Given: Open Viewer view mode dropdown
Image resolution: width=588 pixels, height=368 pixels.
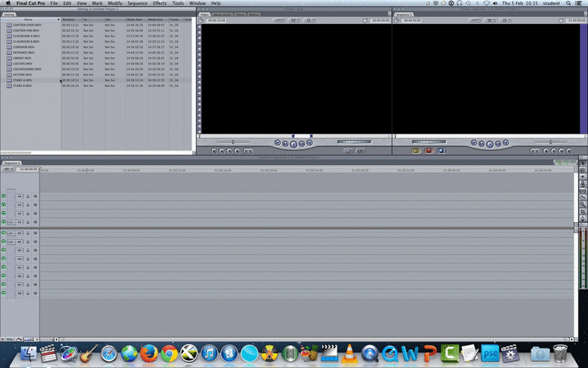Looking at the screenshot, I should pos(309,20).
